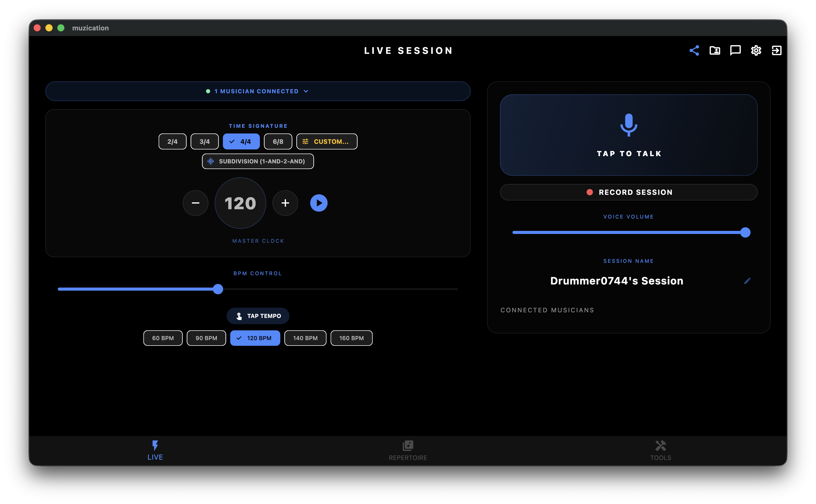Click the Record Session button
Screen dimensions: 816x504
point(629,192)
